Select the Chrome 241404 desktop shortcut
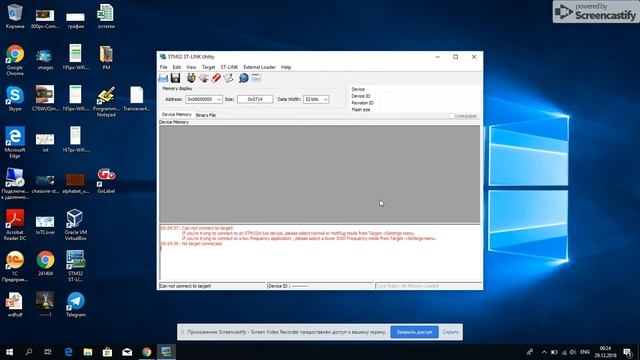Viewport: 640px width, 360px height. pos(45,263)
